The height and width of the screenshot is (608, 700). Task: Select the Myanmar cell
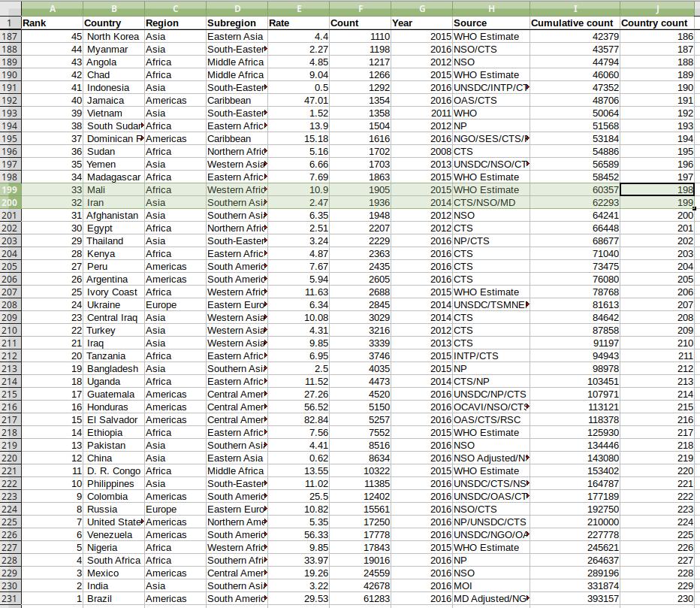coord(114,50)
